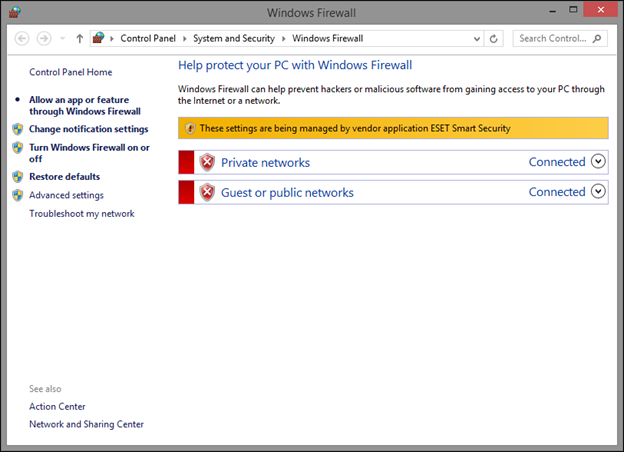The width and height of the screenshot is (624, 452).
Task: Click the warning shield in ESET banner
Action: tap(190, 128)
